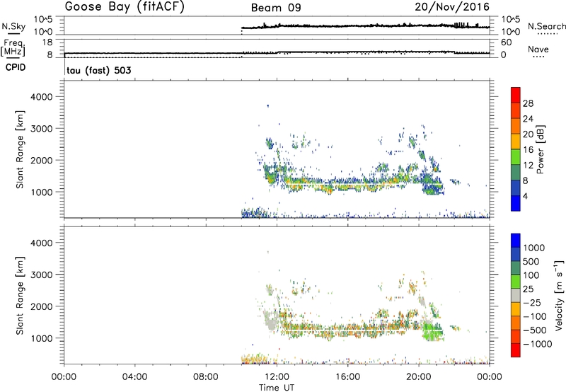Click the green velocity patch near 21:00 UT

[x=432, y=330]
